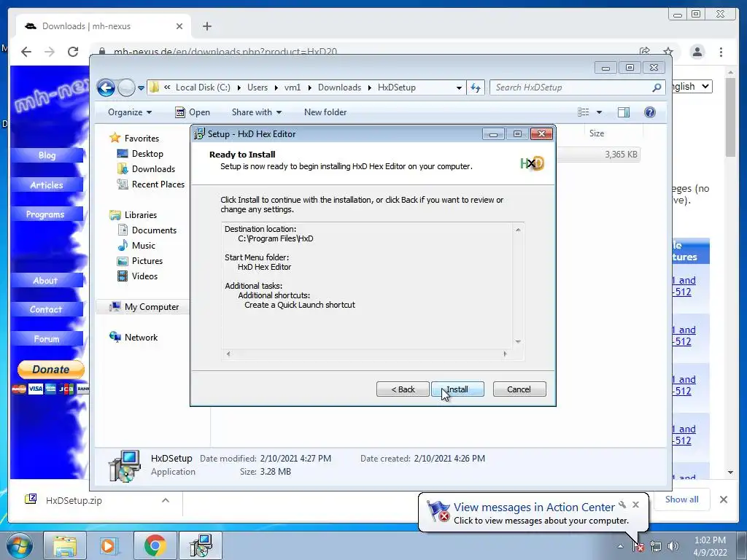Reload the mh-nexus page in Chrome
This screenshot has height=560, width=747.
(73, 52)
